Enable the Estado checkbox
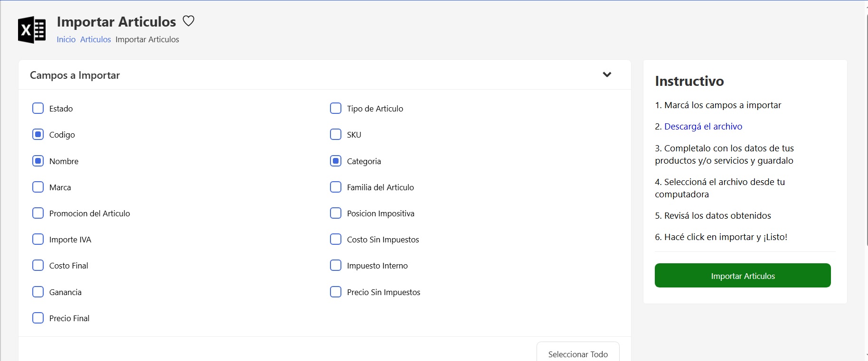This screenshot has width=868, height=361. tap(38, 108)
